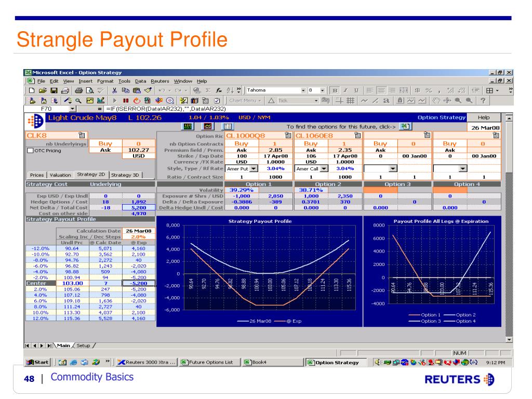Click the Paste clipboard icon
This screenshot has width=532, height=399.
[x=137, y=90]
